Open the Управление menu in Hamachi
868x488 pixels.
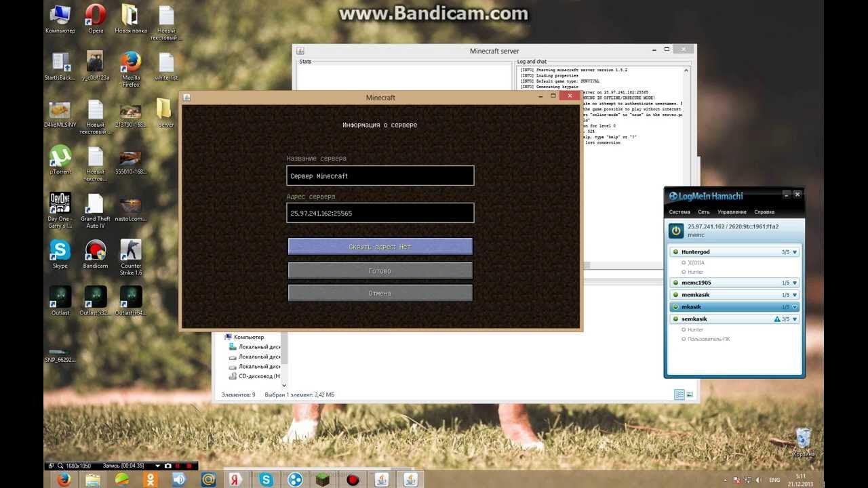[x=732, y=212]
